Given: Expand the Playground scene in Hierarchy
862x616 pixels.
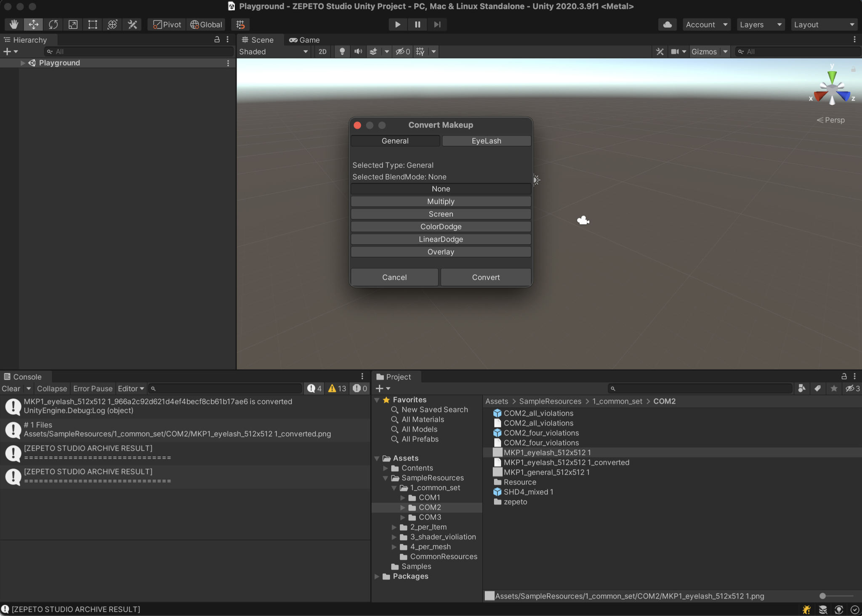Looking at the screenshot, I should tap(22, 63).
